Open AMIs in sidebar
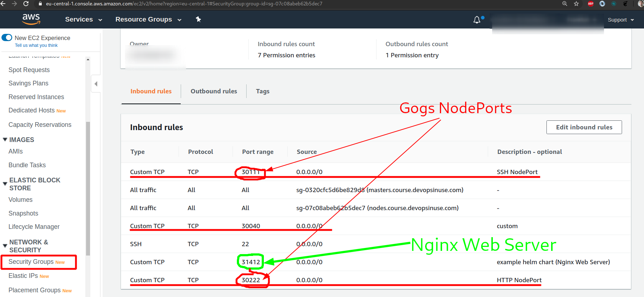The width and height of the screenshot is (644, 297). 15,151
